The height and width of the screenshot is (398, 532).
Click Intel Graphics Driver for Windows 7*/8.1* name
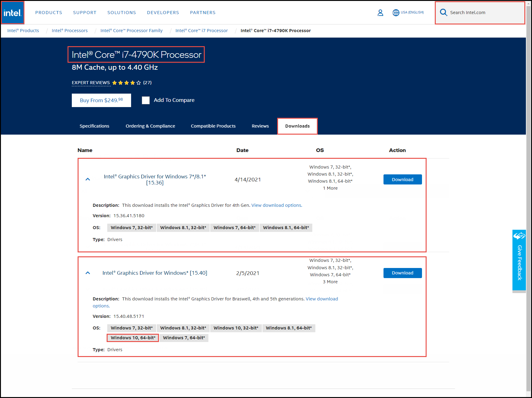click(x=155, y=180)
